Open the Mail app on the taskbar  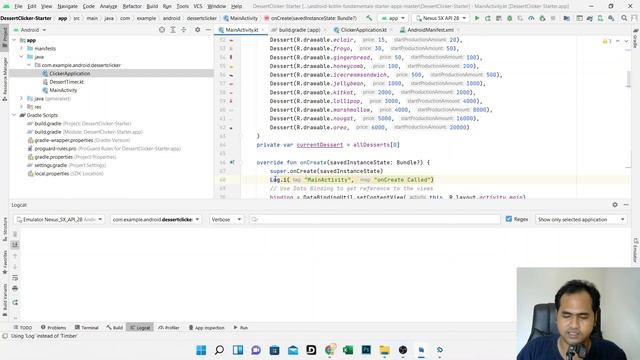coord(293,350)
